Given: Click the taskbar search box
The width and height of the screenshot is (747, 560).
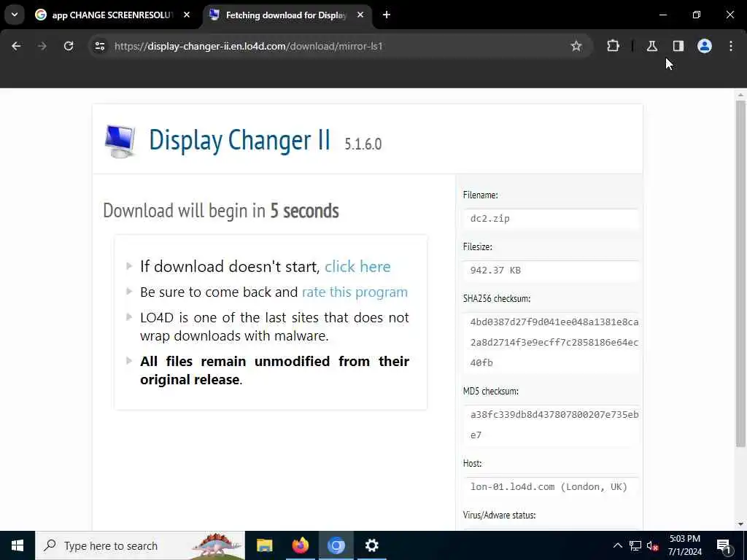Looking at the screenshot, I should pos(140,545).
